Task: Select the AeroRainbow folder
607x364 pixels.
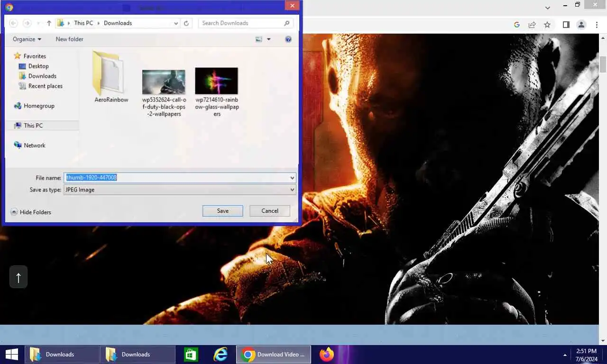Action: pos(111,77)
